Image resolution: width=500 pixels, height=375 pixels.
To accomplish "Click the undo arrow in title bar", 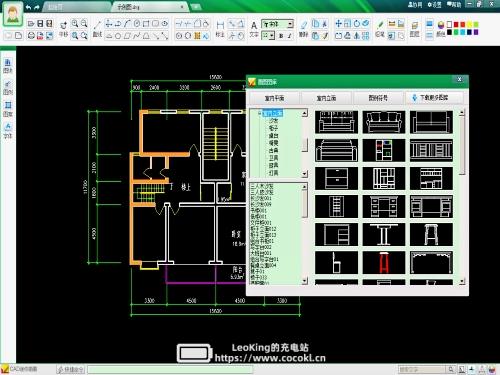I will pyautogui.click(x=29, y=7).
